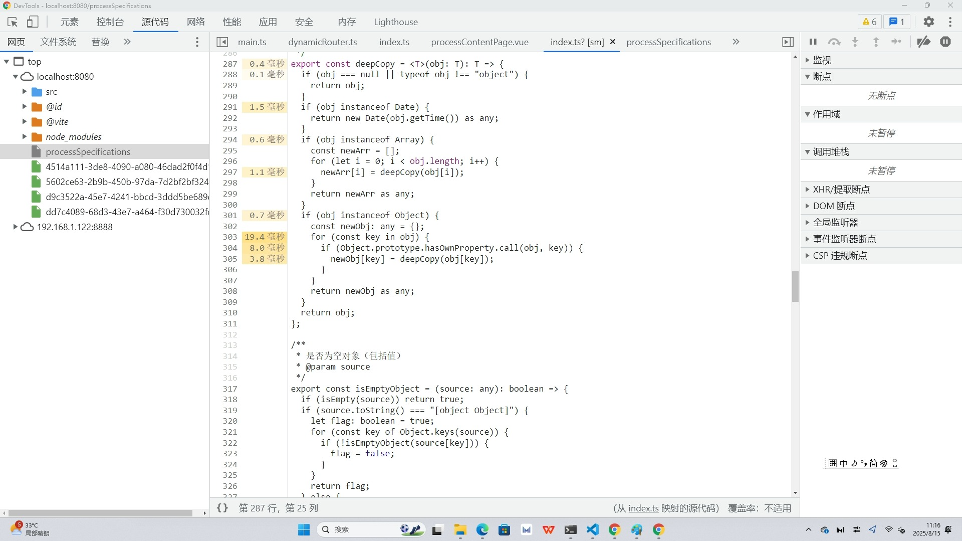
Task: Expand the XHR/提取断点 section
Action: [881, 190]
